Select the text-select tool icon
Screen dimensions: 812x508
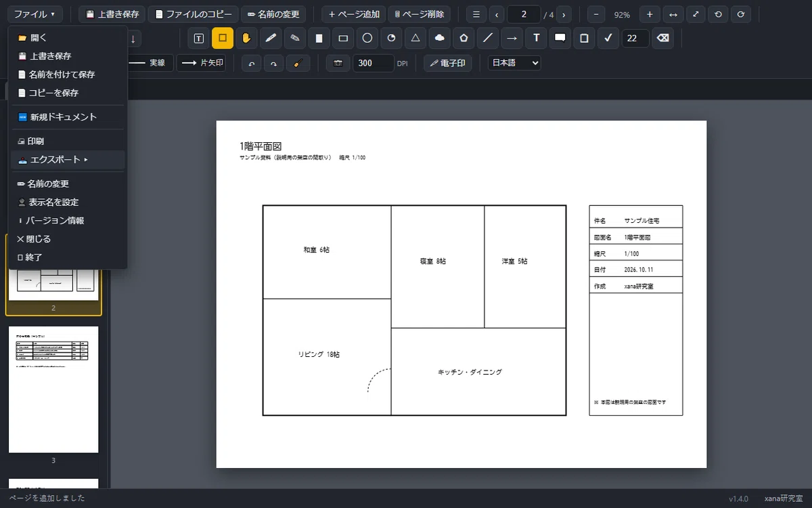point(198,39)
